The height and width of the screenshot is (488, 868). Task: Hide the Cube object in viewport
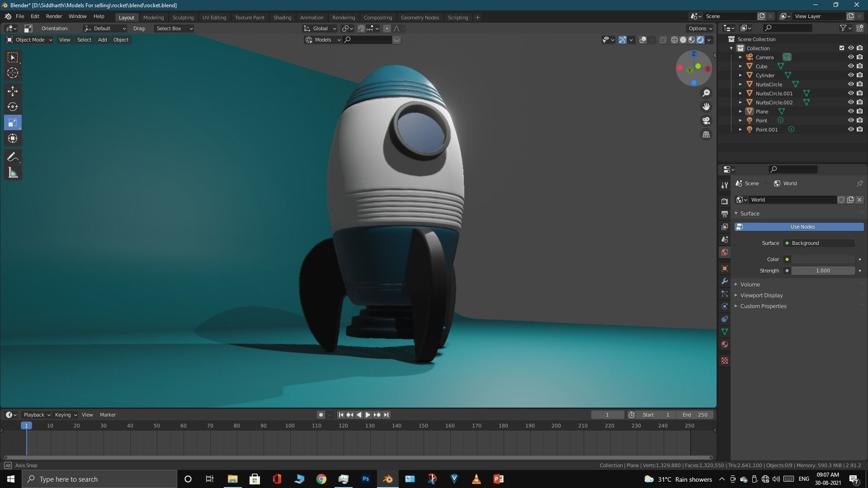850,66
